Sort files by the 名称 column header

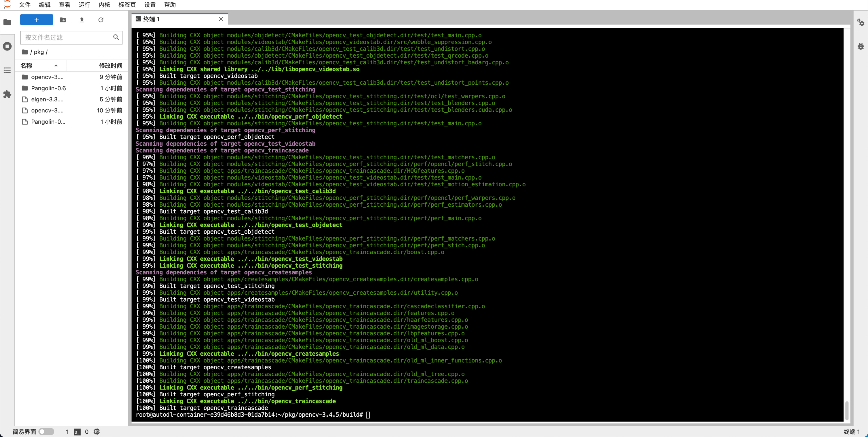pyautogui.click(x=40, y=65)
